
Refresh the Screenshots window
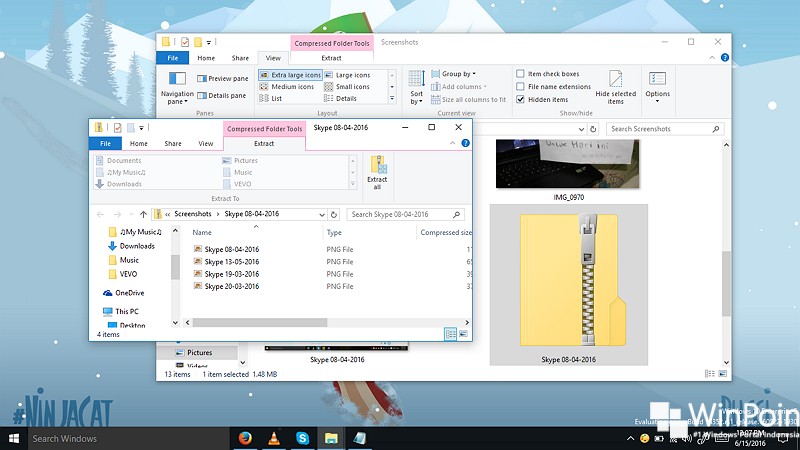593,129
